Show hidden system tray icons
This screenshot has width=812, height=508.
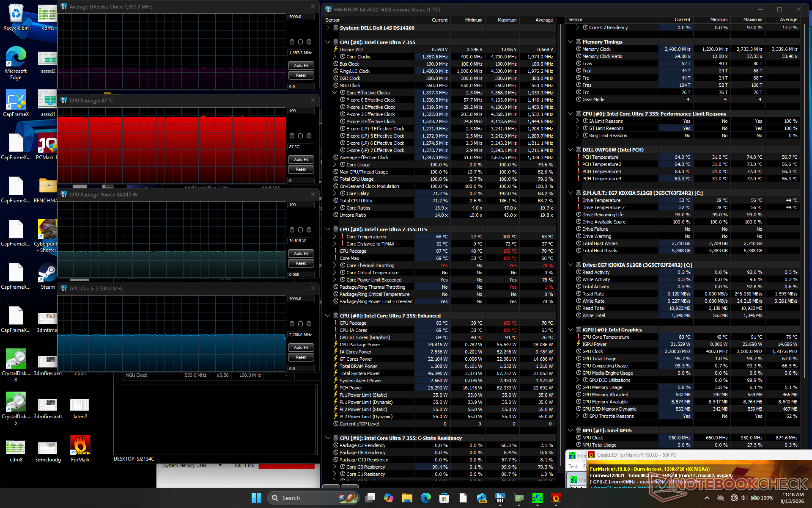[707, 498]
